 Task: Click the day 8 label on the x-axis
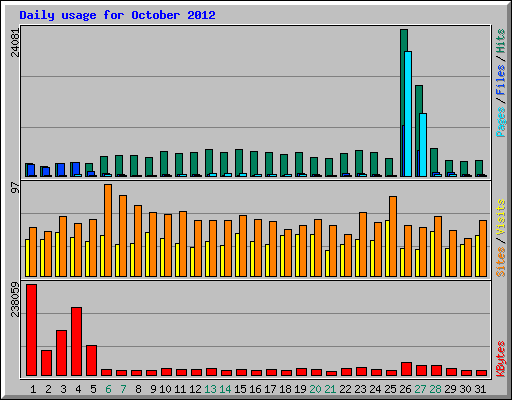(138, 389)
